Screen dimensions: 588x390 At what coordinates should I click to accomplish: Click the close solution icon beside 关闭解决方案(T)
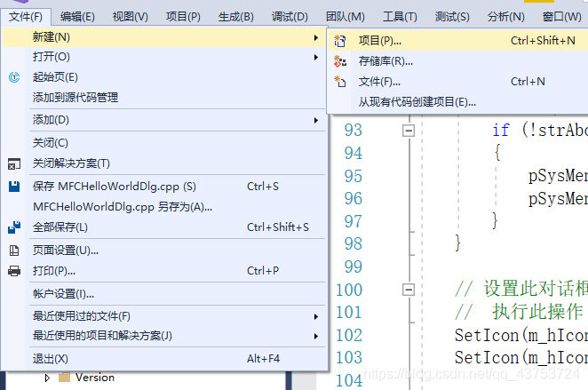[14, 163]
